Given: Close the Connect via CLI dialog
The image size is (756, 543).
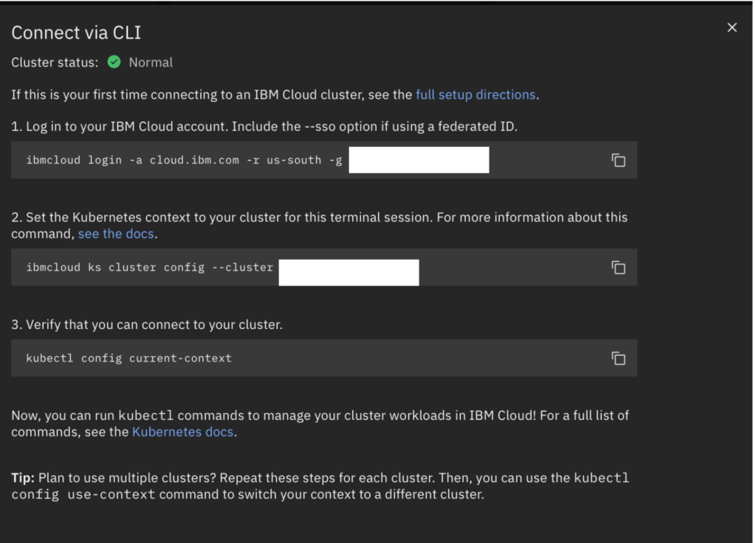Looking at the screenshot, I should (732, 27).
